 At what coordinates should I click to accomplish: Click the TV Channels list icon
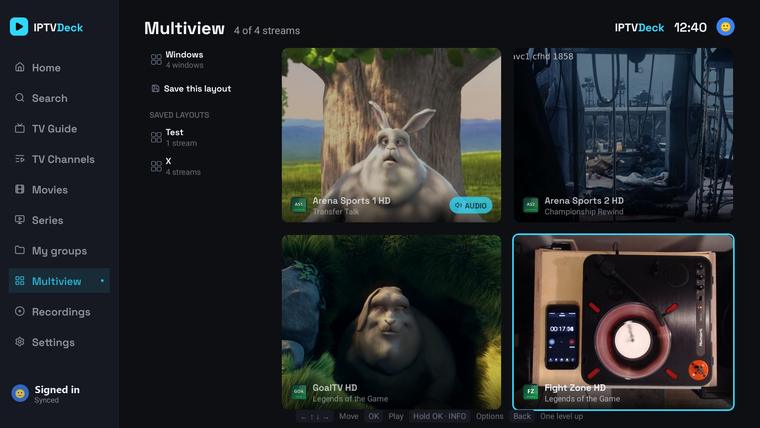[20, 159]
